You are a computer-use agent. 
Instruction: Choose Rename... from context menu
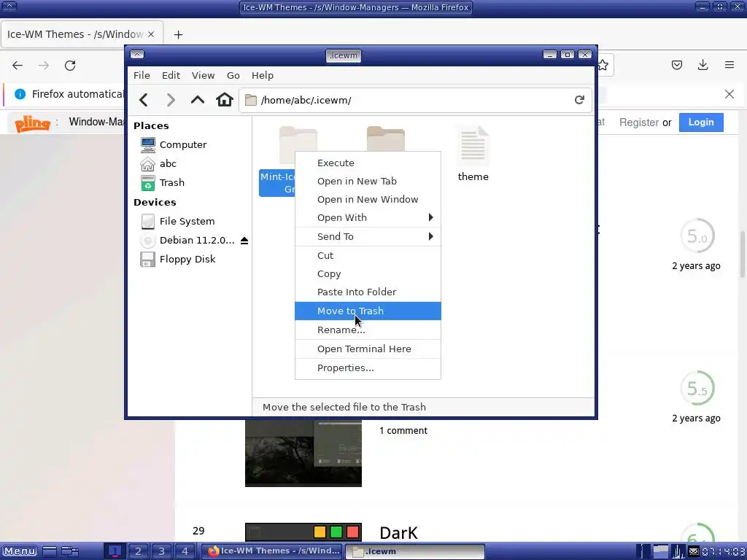pos(368,330)
